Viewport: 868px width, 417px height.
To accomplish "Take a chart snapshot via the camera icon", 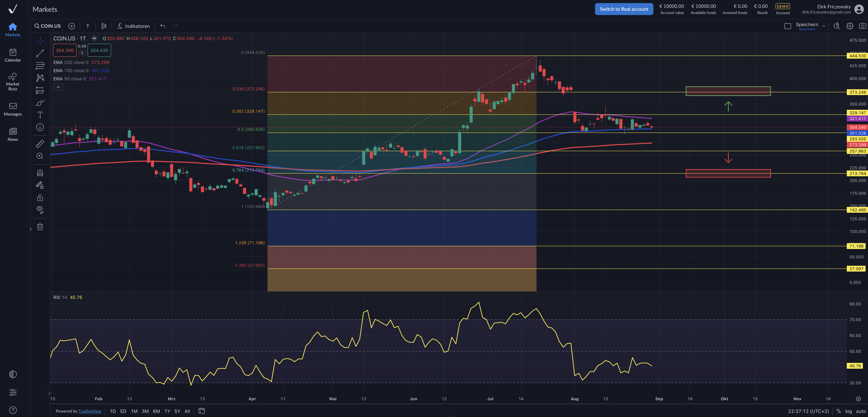I will coord(863,26).
